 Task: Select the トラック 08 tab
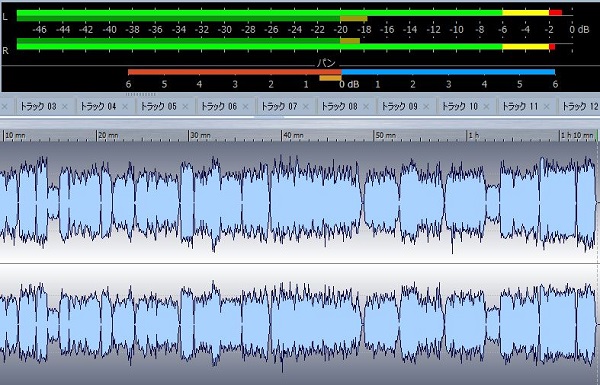(x=339, y=106)
